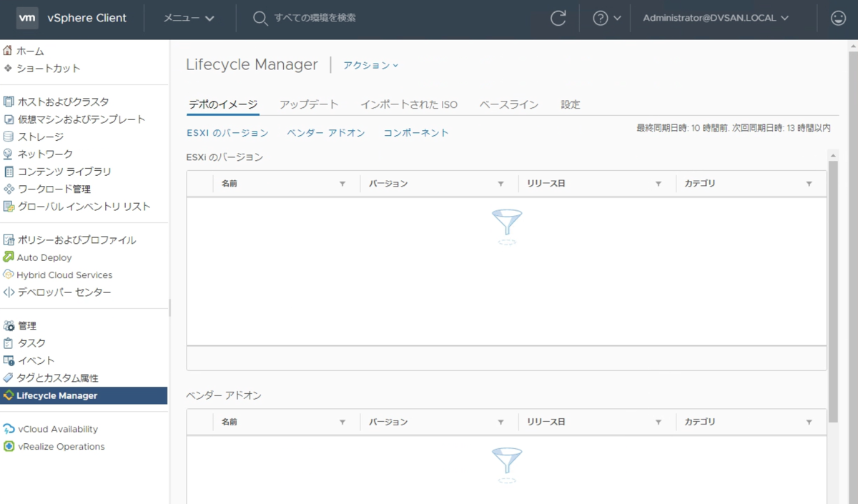The width and height of the screenshot is (858, 504).
Task: Click the search all environments field
Action: click(x=315, y=18)
